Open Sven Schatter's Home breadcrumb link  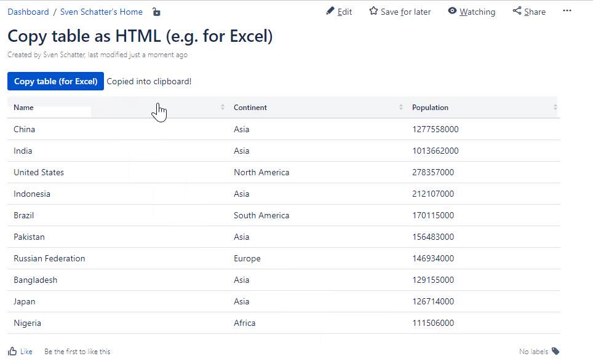(101, 12)
